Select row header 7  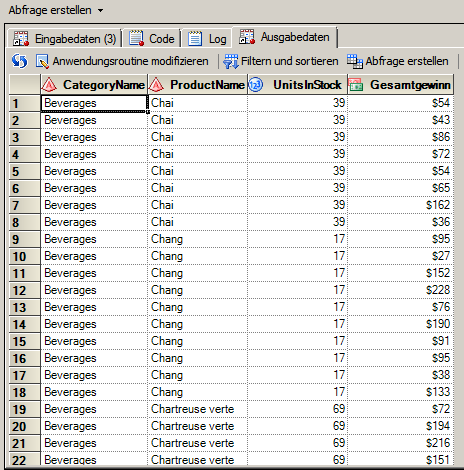coord(25,205)
